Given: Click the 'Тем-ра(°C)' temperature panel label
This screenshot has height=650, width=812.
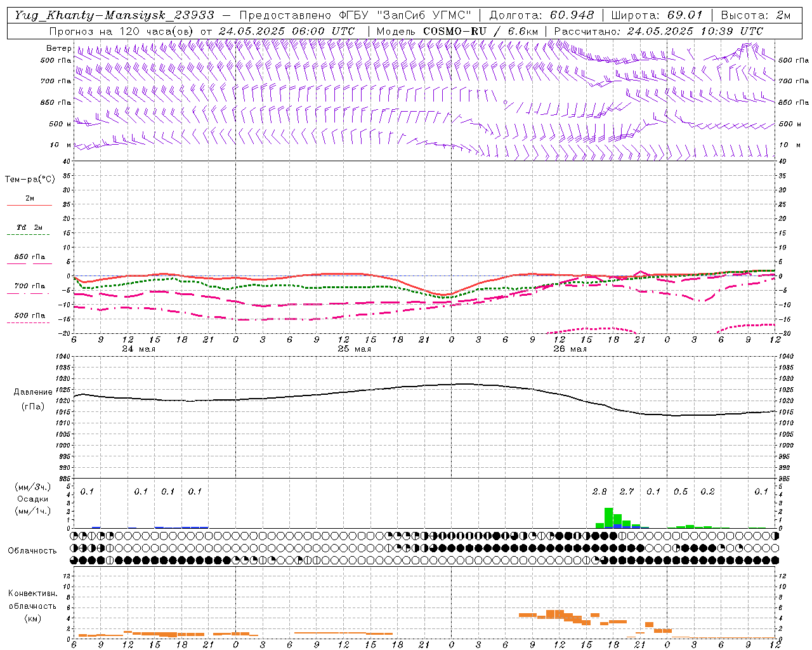Looking at the screenshot, I should click(x=30, y=180).
